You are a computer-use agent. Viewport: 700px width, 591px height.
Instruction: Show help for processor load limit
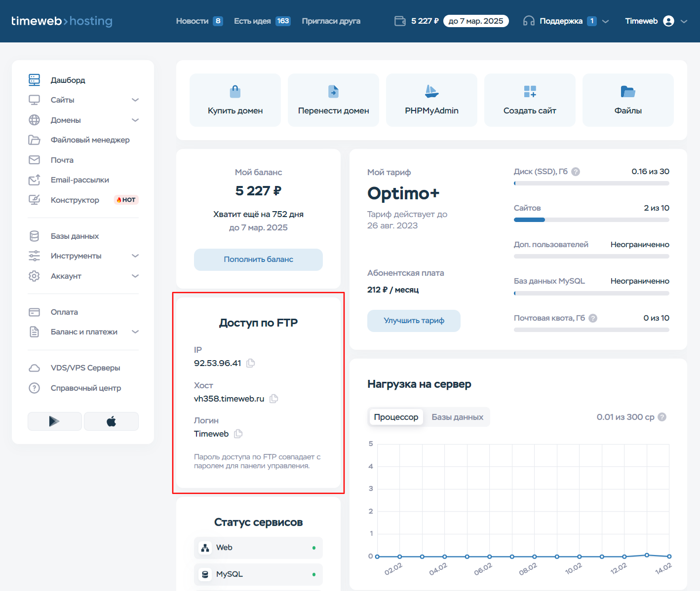click(x=662, y=417)
